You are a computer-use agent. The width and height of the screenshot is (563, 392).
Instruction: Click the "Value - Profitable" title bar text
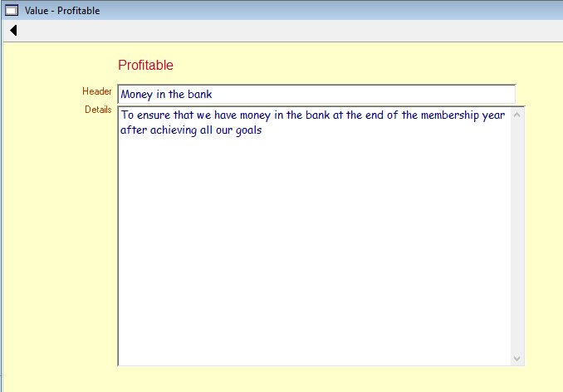click(x=63, y=10)
